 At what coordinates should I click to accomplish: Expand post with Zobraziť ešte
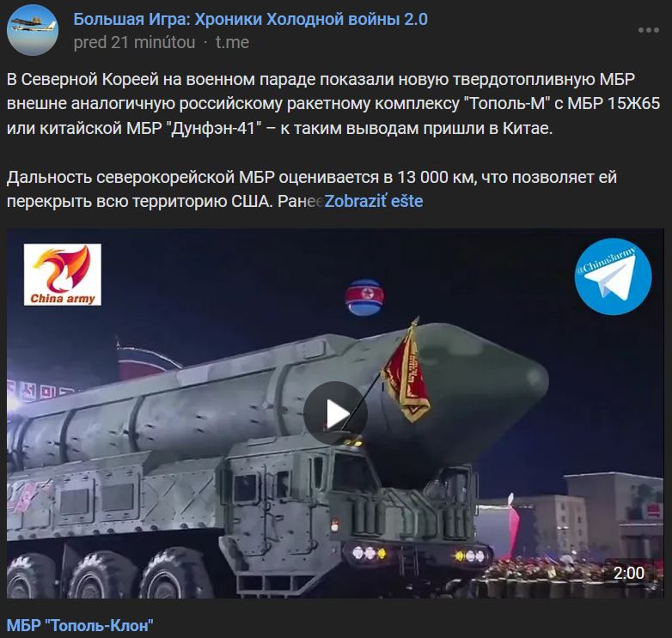[x=373, y=201]
